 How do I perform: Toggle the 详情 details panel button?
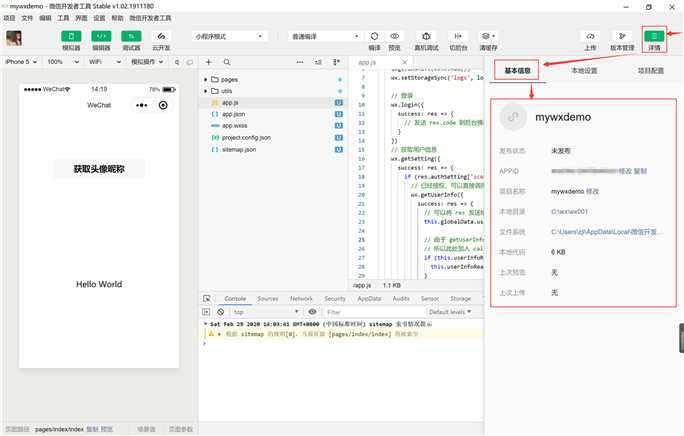654,36
